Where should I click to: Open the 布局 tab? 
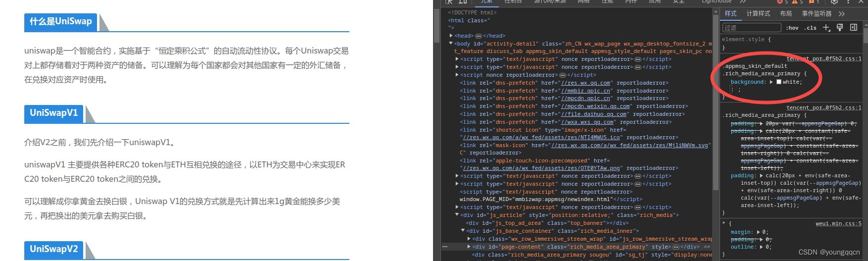click(786, 14)
